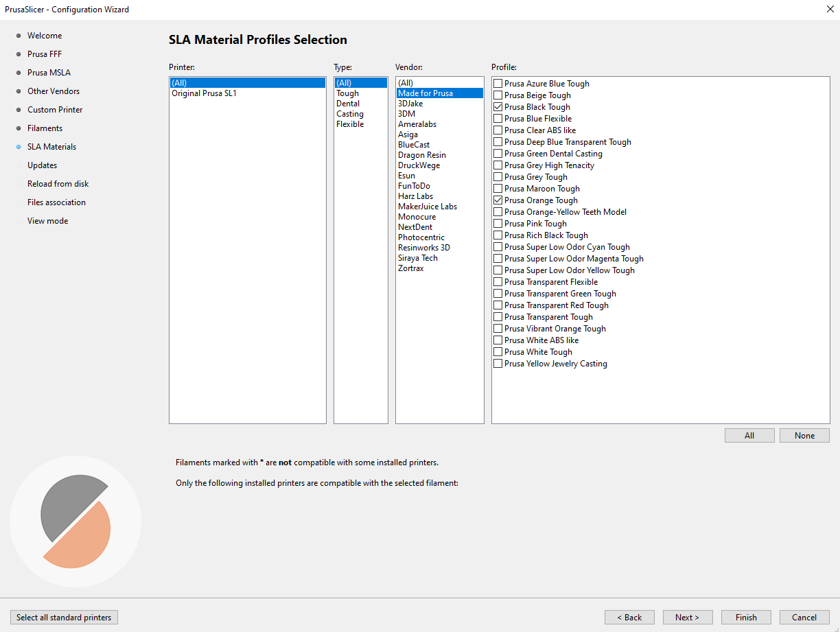Screen dimensions: 840x632
Task: Open the Other Vendors wizard page
Action: (x=54, y=91)
